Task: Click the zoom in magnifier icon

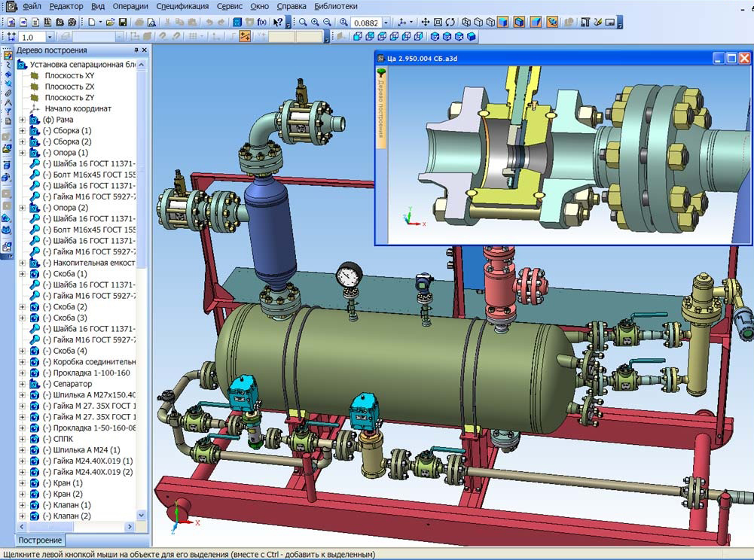Action: [x=315, y=23]
